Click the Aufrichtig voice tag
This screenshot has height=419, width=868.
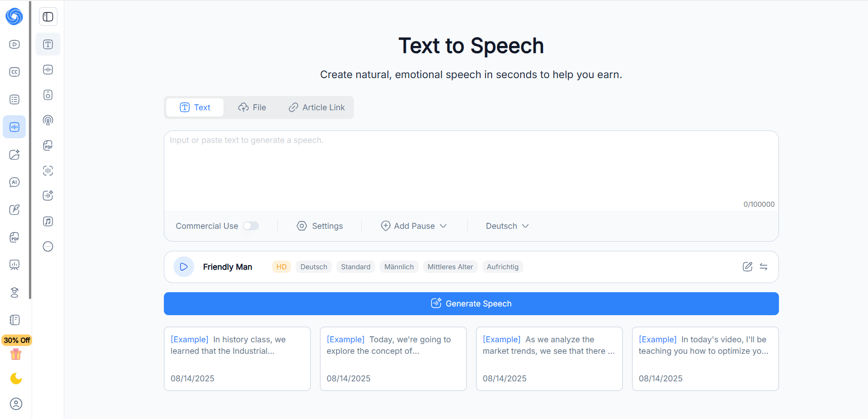click(503, 267)
